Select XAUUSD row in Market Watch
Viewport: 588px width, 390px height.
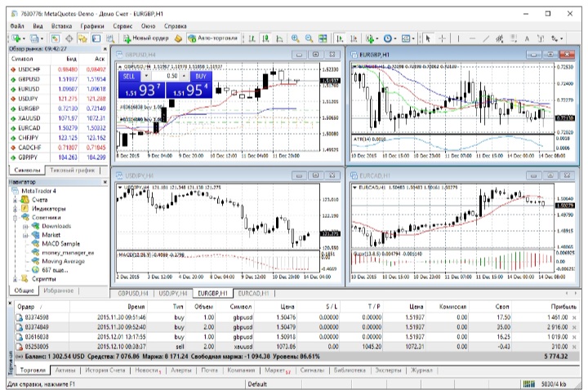click(58, 118)
